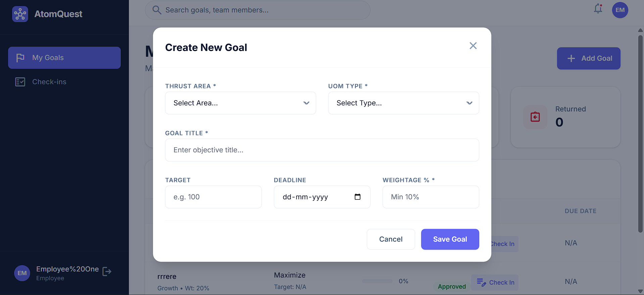
Task: Open the Thrust Area dropdown
Action: tap(241, 103)
